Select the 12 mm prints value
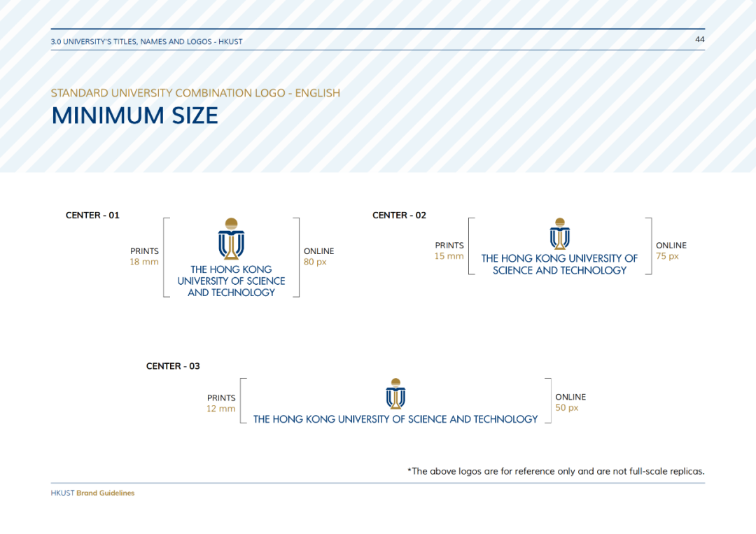The image size is (756, 534). [x=220, y=409]
